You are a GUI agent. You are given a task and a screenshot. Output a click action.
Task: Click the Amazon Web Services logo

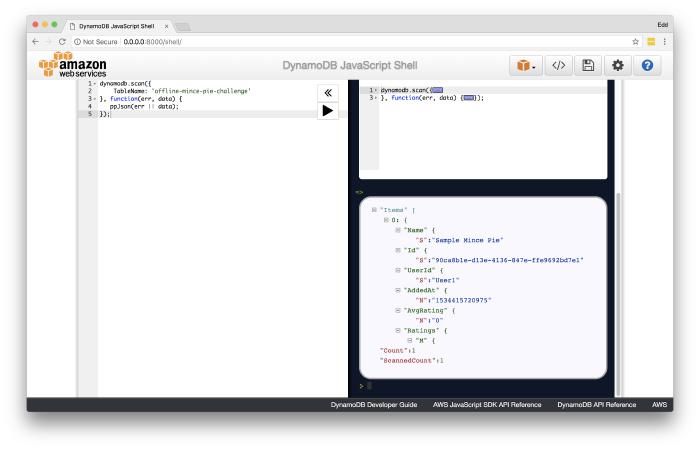[x=73, y=65]
